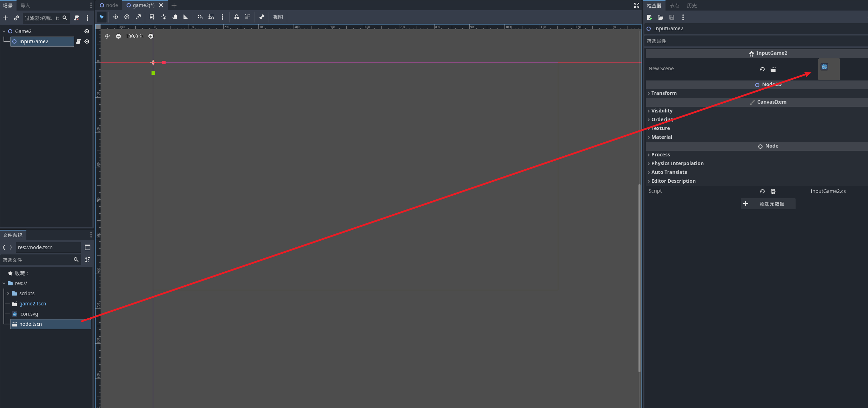The image size is (868, 408).
Task: Open Inspector three-dot options menu
Action: pyautogui.click(x=683, y=17)
